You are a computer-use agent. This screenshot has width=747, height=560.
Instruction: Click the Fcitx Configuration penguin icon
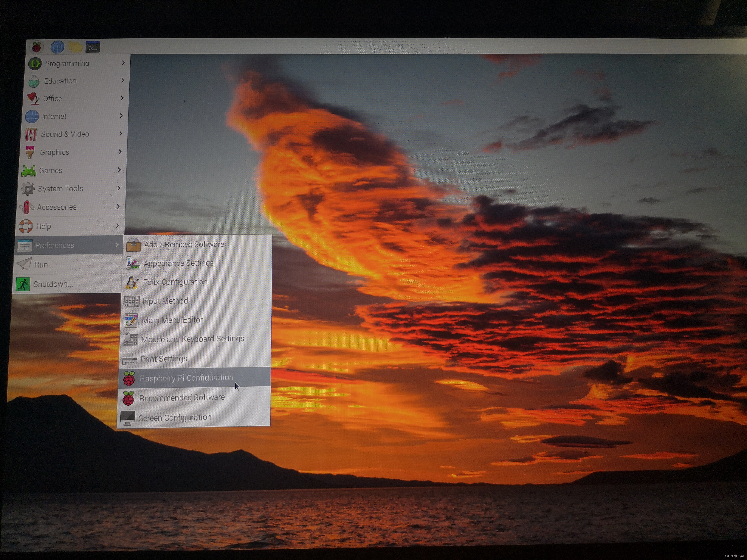[132, 282]
